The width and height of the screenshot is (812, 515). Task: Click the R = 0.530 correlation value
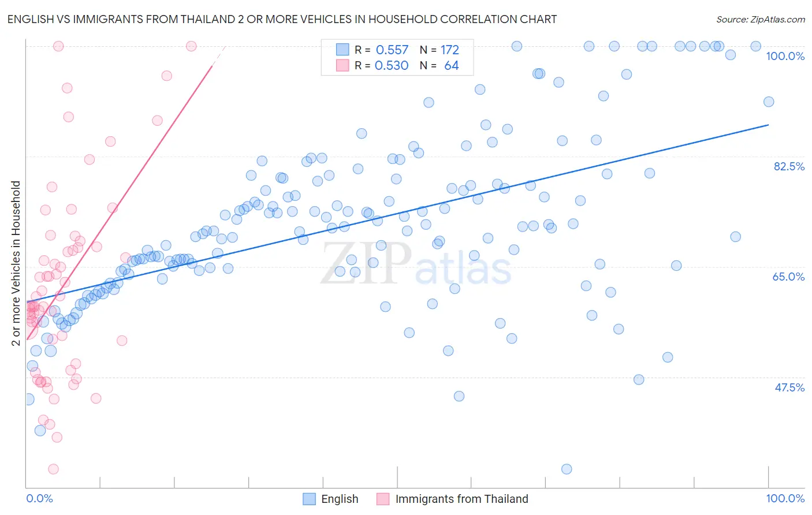point(381,65)
